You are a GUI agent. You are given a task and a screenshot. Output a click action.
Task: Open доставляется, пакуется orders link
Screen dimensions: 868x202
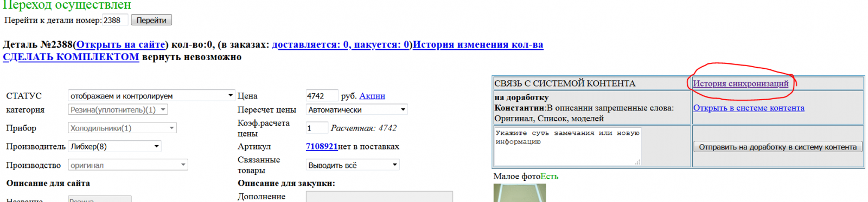coord(342,44)
